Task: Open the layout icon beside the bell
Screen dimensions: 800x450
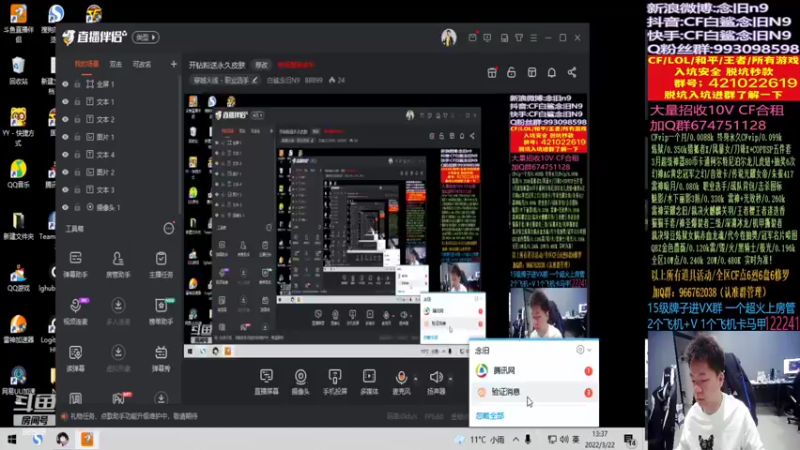Action: (532, 72)
